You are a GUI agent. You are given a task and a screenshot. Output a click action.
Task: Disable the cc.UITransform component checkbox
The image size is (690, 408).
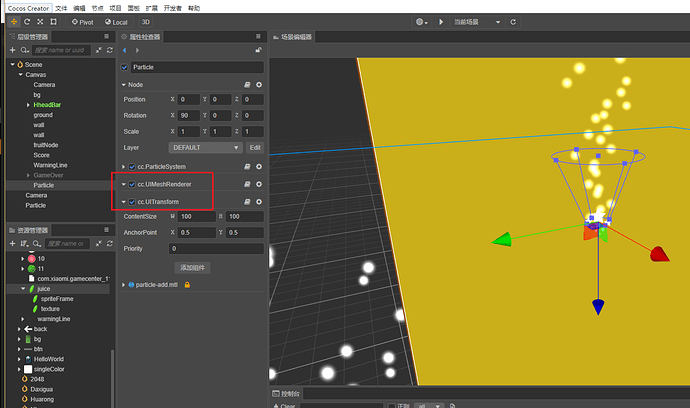click(x=132, y=202)
